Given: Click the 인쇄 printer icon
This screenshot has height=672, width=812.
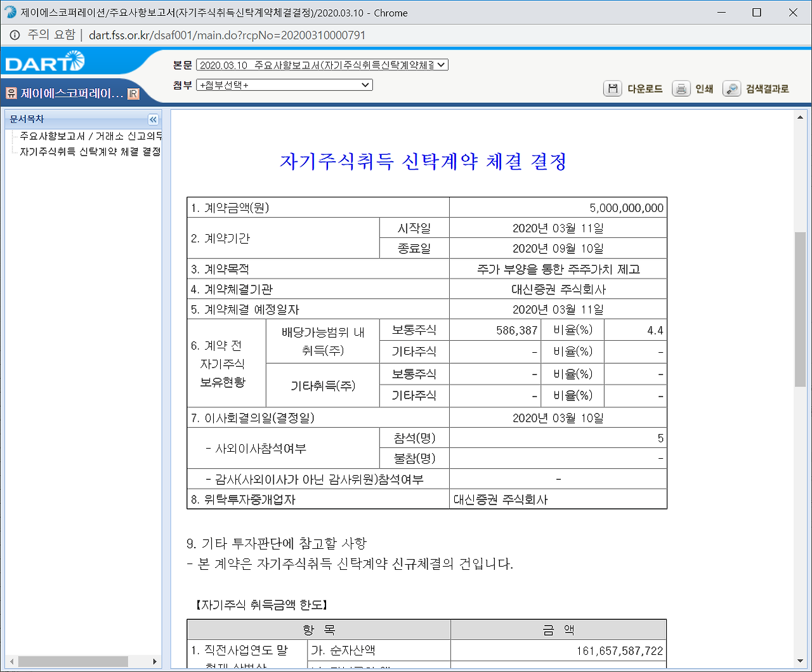Looking at the screenshot, I should [681, 88].
